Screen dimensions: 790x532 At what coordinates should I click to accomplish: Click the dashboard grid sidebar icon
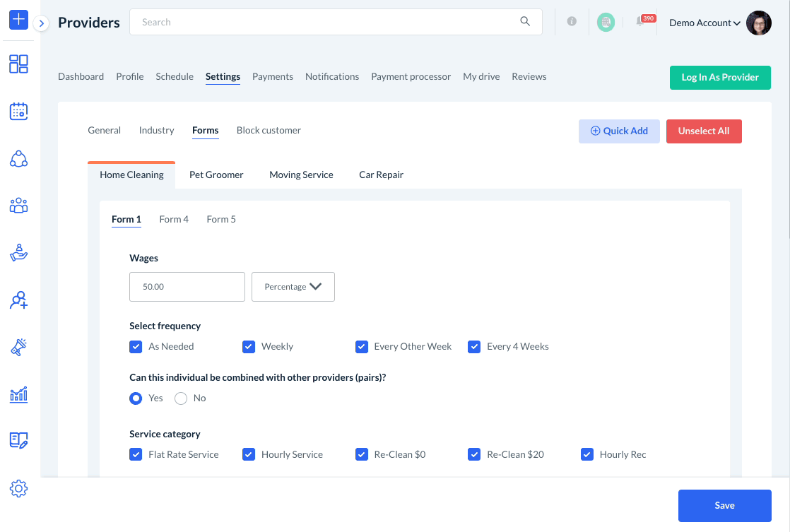tap(18, 64)
